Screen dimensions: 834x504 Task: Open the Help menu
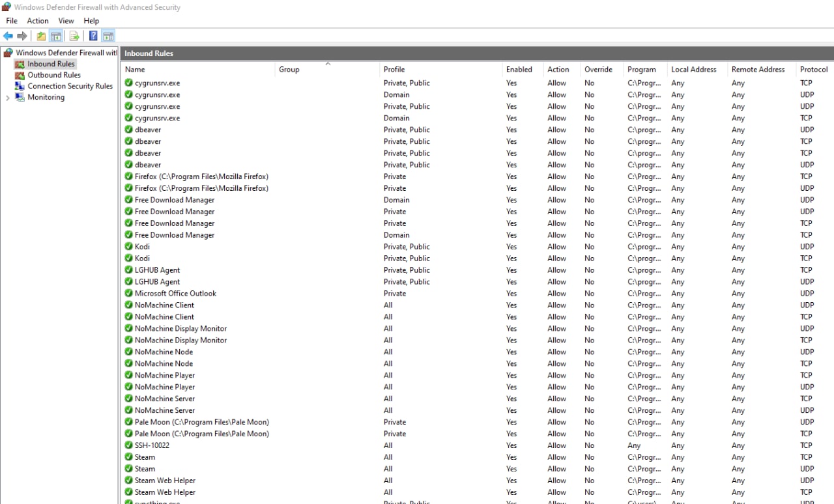tap(91, 21)
